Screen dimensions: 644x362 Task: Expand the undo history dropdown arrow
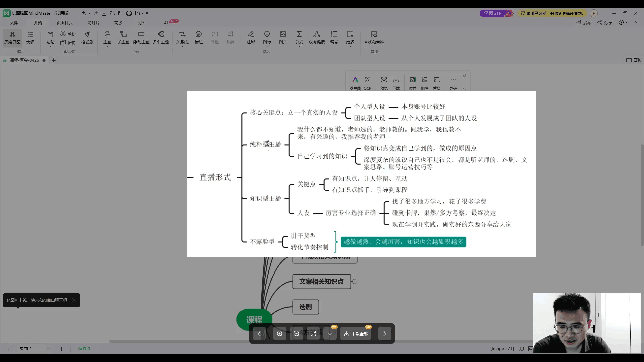click(x=89, y=14)
